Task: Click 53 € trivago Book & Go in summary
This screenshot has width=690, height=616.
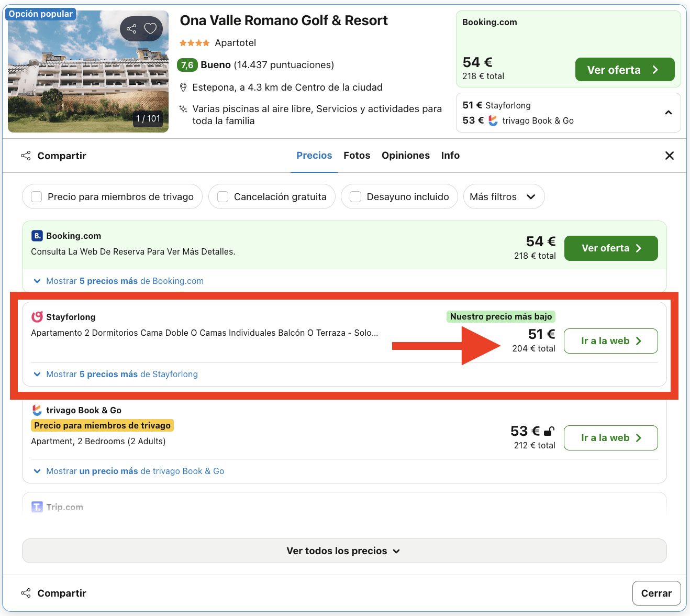Action: coord(518,120)
